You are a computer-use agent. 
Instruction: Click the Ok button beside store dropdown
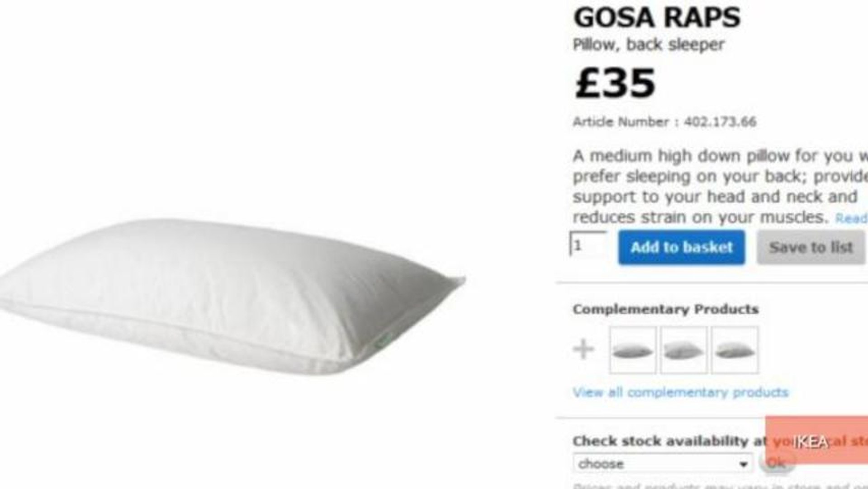pos(777,464)
